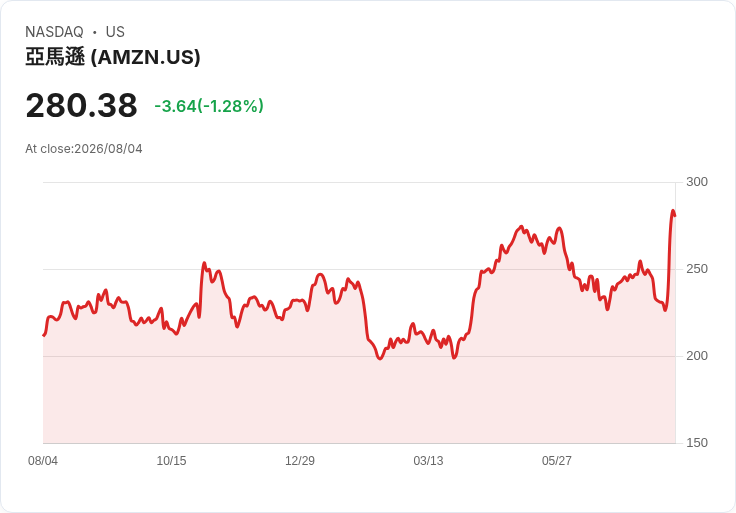Screen dimensions: 736x513
Task: Click the 250 price axis label
Action: click(697, 269)
